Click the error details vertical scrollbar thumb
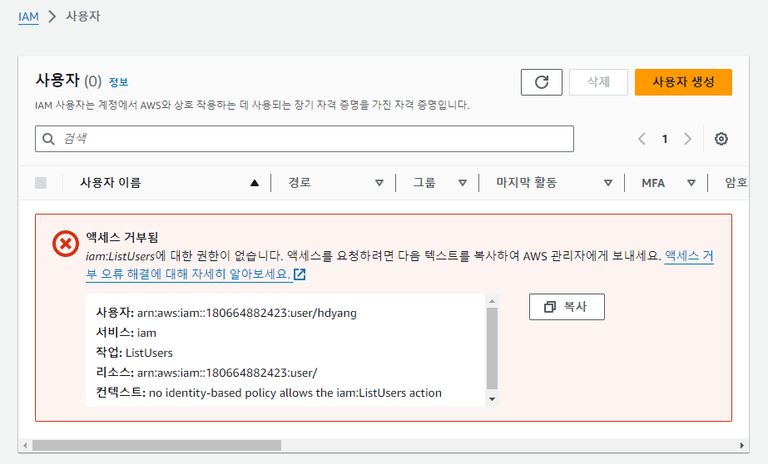 tap(492, 348)
